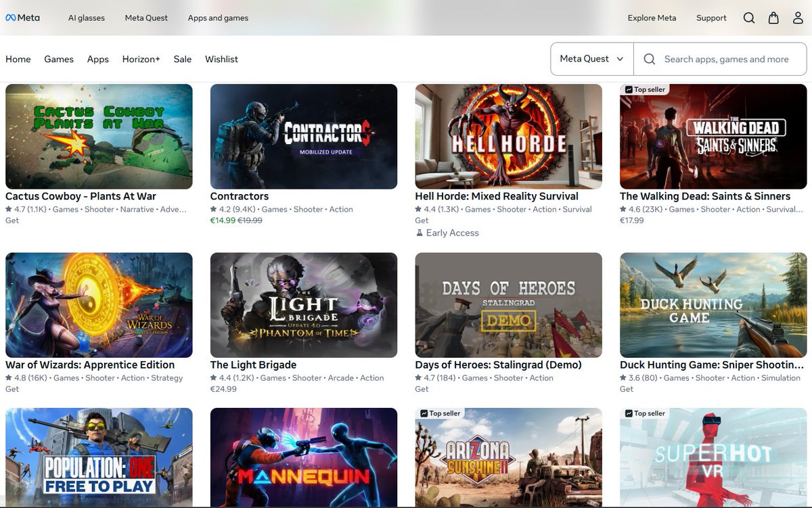
Task: Click the €14.99 Contractors sale price
Action: coord(223,221)
